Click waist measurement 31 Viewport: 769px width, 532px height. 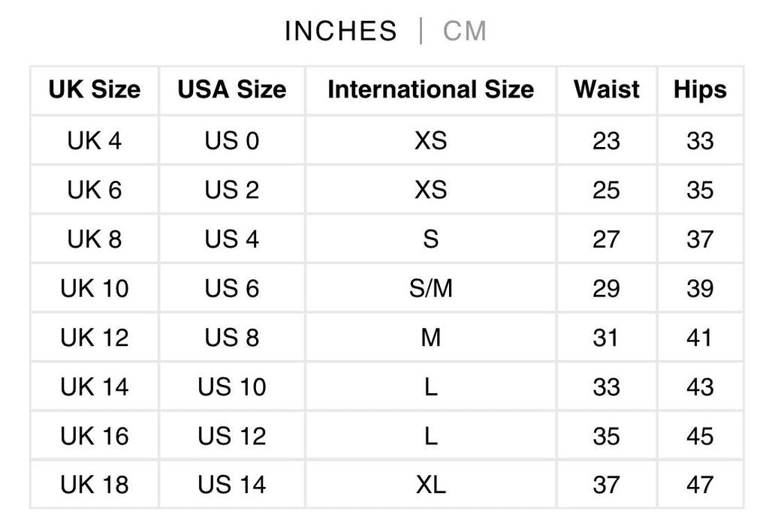tap(606, 338)
